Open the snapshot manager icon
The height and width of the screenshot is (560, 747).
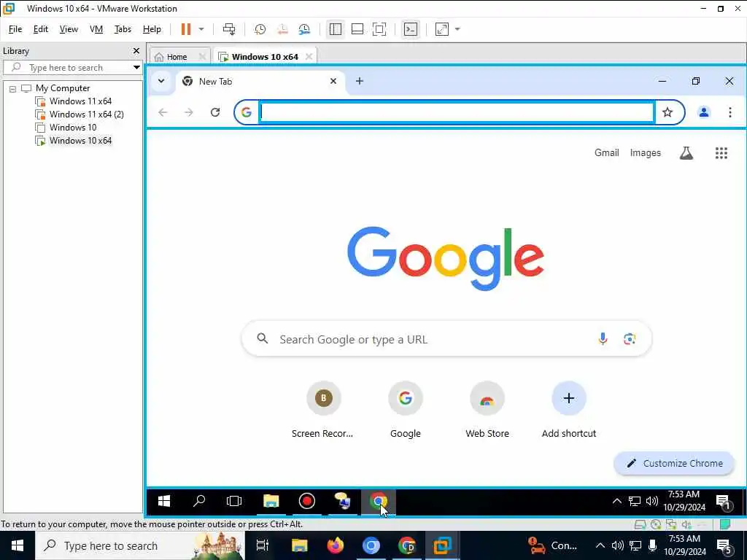click(x=304, y=29)
